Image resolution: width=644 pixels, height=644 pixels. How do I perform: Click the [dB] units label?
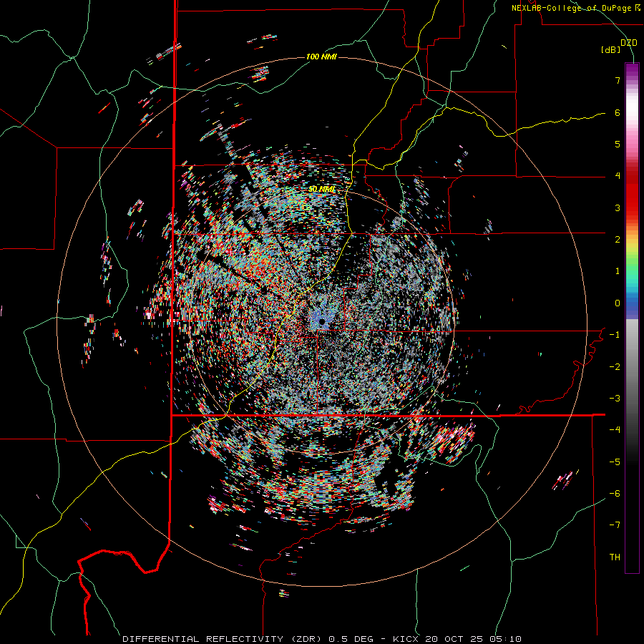click(611, 49)
